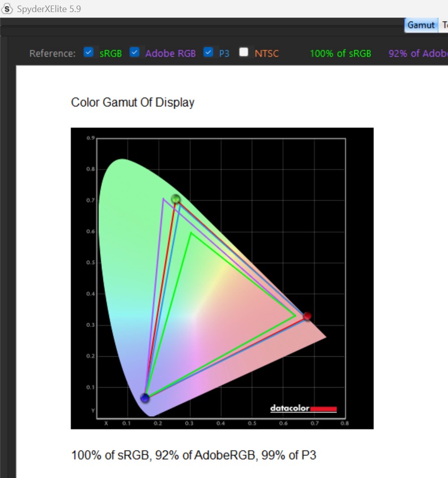Click the green primary marker on chart
This screenshot has height=478, width=448.
point(175,199)
